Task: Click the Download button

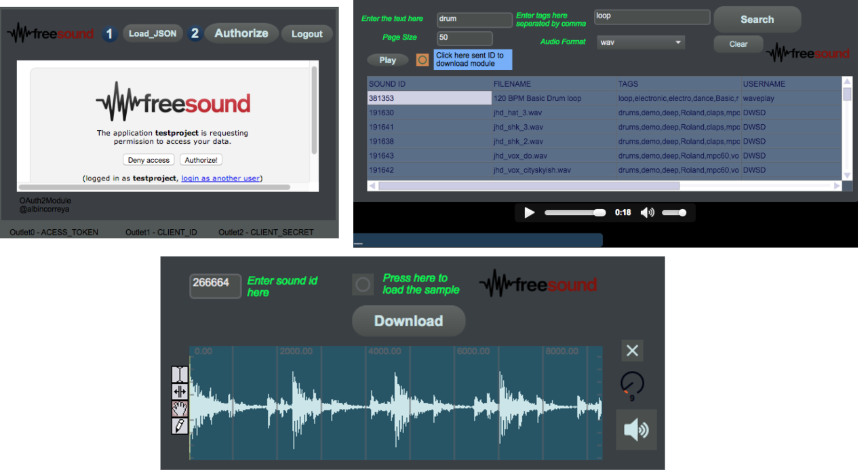Action: [409, 321]
